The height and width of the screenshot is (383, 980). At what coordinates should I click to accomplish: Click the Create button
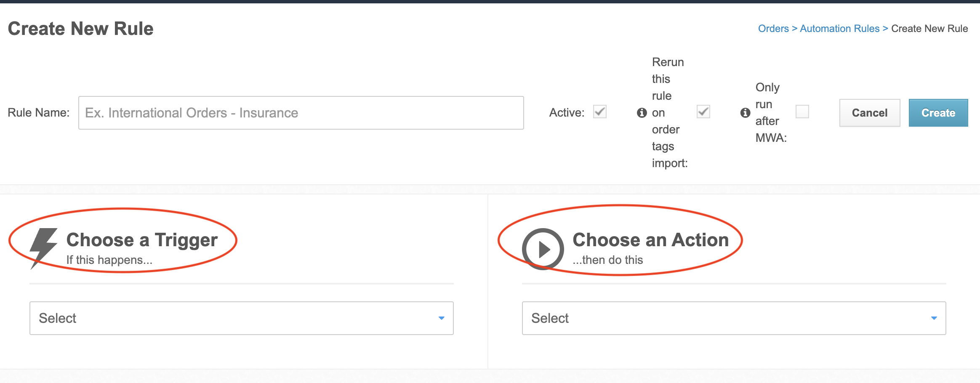(938, 112)
